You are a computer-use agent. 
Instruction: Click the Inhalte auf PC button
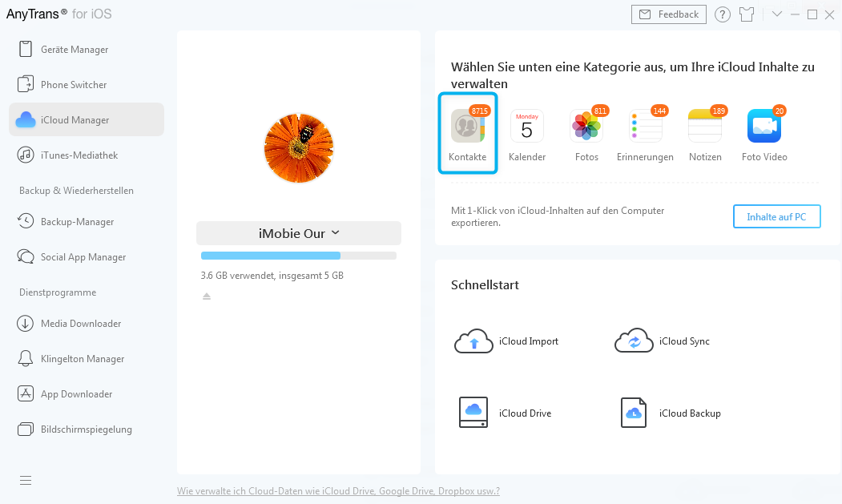point(776,216)
